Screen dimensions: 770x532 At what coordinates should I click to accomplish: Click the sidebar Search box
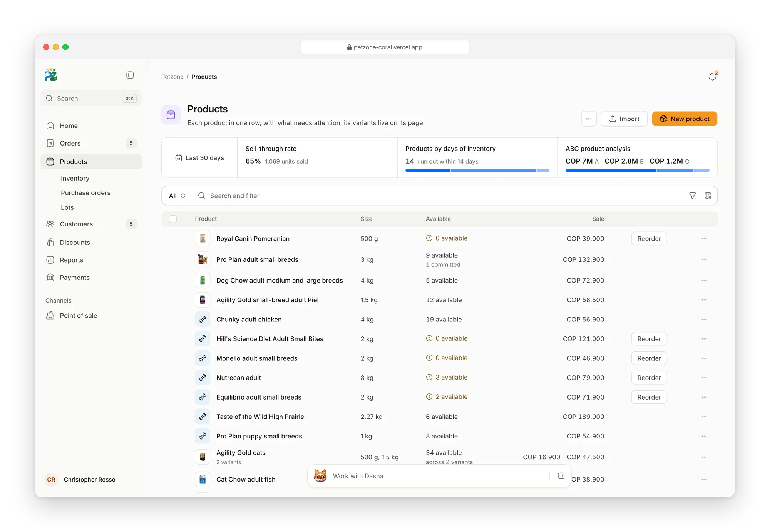tap(91, 99)
